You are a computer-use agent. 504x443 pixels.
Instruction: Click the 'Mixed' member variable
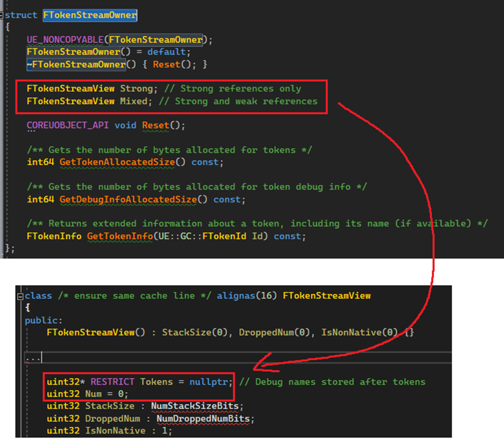[x=134, y=102]
